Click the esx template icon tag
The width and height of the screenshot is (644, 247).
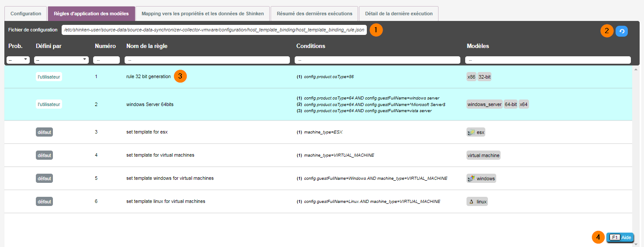(x=476, y=132)
